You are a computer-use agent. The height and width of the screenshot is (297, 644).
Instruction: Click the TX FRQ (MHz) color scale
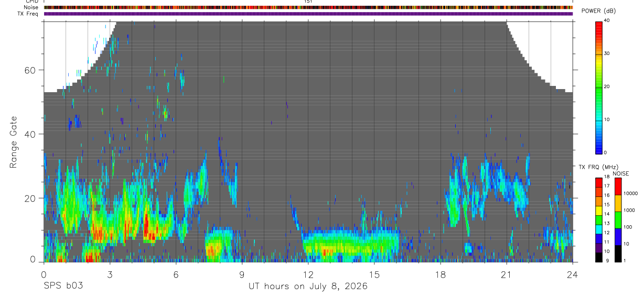coord(599,220)
